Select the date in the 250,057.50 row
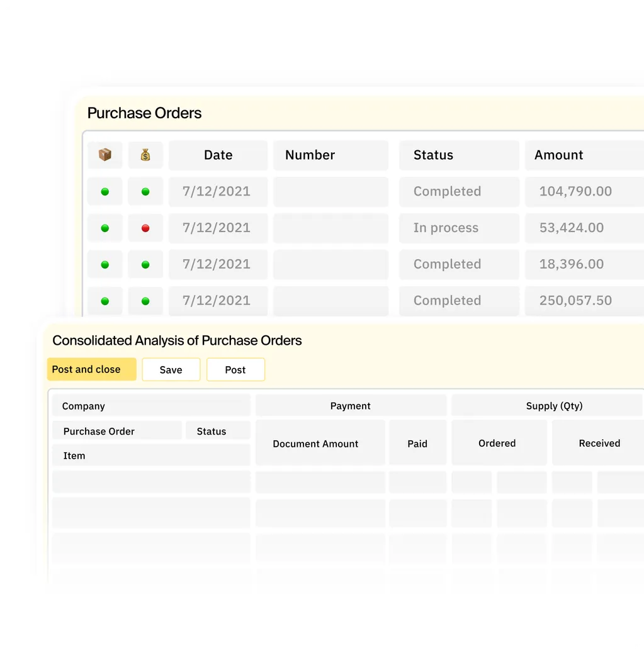 point(217,301)
